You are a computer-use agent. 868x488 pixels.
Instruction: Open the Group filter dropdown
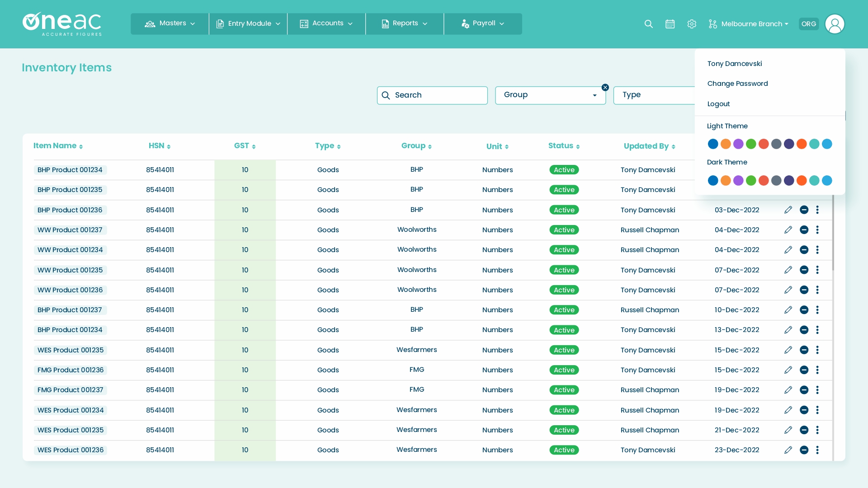[x=550, y=95]
